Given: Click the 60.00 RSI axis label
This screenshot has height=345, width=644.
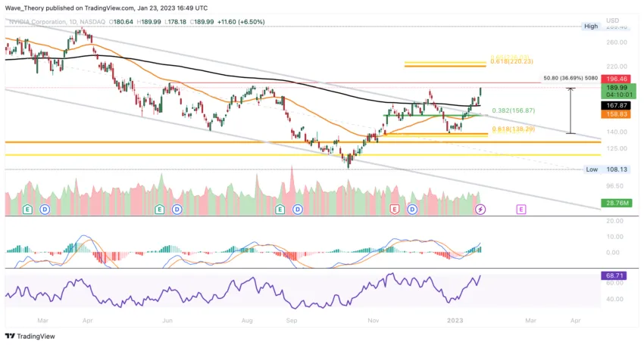Looking at the screenshot, I should pyautogui.click(x=615, y=283).
